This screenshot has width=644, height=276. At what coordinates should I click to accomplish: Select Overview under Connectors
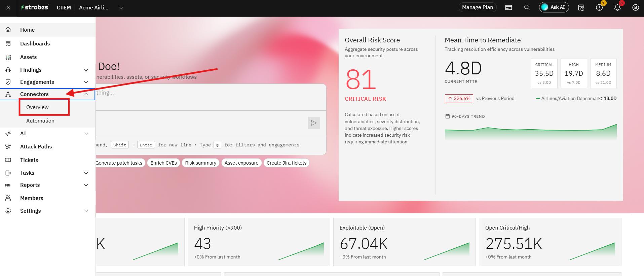37,107
